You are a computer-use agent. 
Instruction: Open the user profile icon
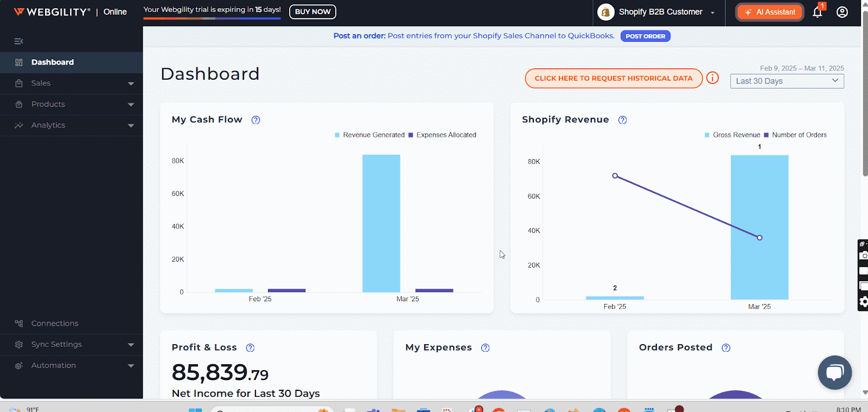[842, 12]
